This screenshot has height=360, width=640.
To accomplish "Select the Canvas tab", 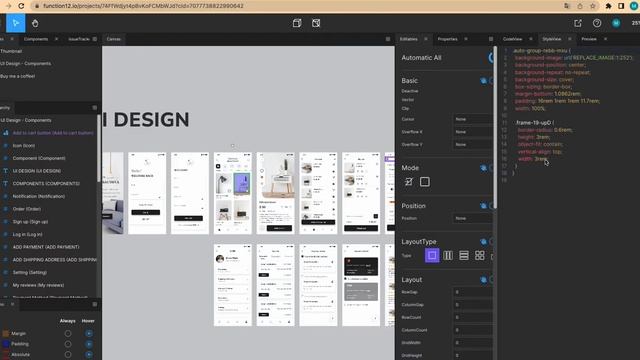I will pyautogui.click(x=113, y=39).
